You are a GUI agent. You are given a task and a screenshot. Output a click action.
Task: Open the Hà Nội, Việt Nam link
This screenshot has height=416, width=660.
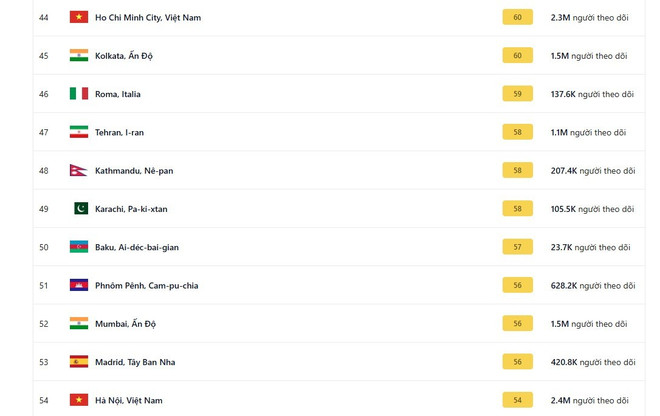coord(129,400)
